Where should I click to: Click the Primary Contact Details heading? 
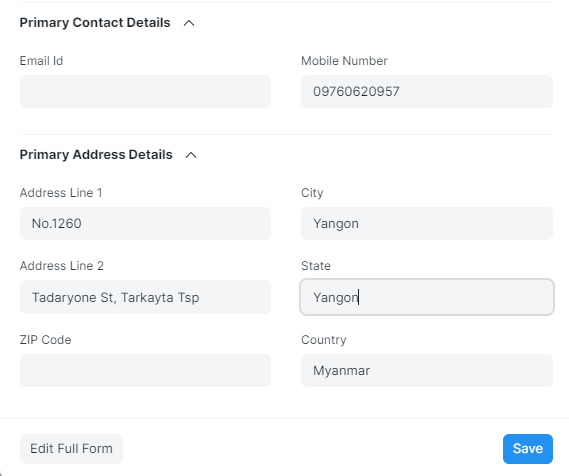click(95, 22)
